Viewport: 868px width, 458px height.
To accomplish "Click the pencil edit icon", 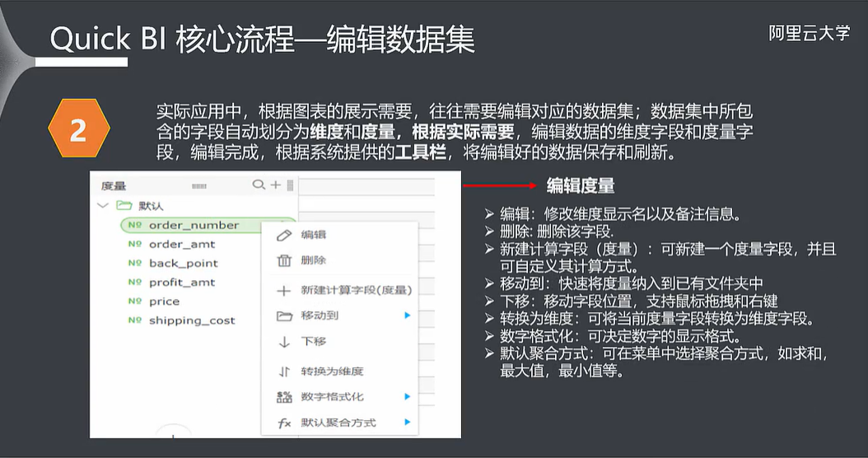I will [x=284, y=236].
